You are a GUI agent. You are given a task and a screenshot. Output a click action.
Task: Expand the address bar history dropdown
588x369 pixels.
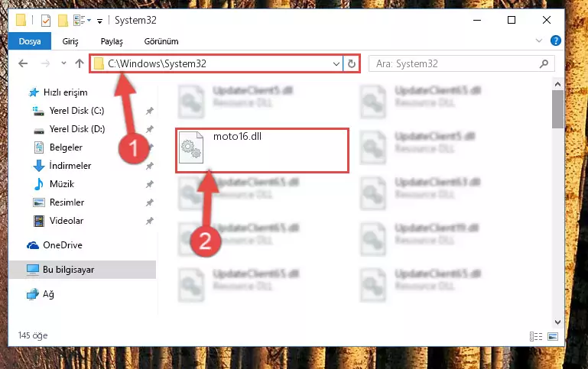tap(336, 63)
